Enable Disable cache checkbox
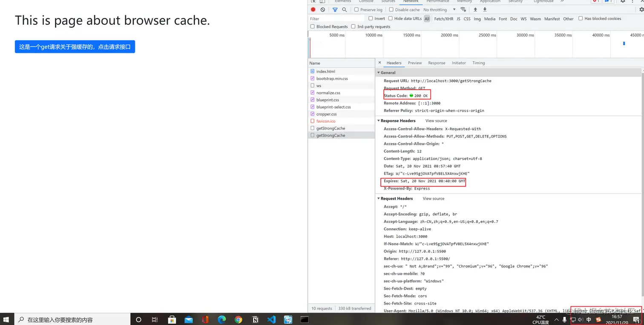Image resolution: width=644 pixels, height=325 pixels. (391, 9)
